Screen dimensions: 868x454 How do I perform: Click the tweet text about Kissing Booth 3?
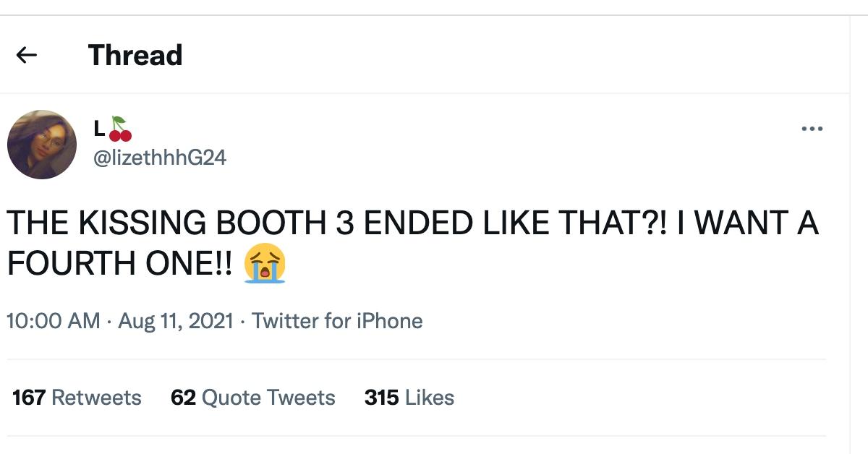[x=362, y=223]
